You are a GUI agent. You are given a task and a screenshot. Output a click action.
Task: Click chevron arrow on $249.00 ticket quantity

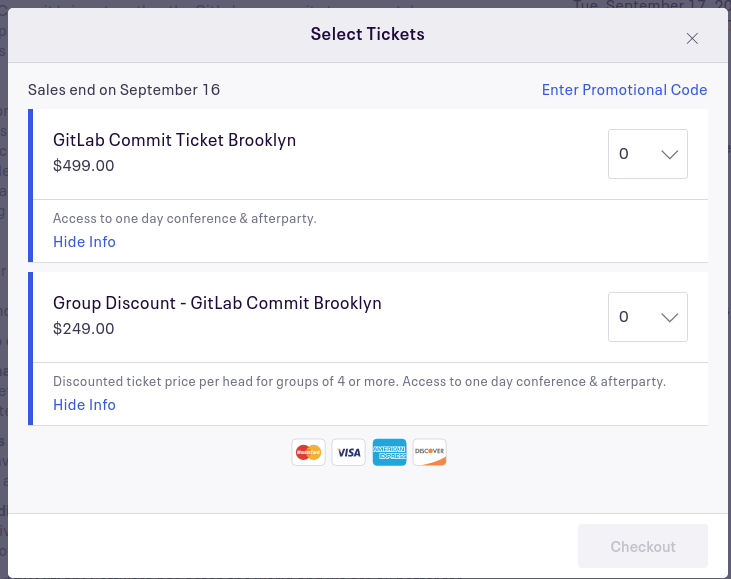coord(669,317)
